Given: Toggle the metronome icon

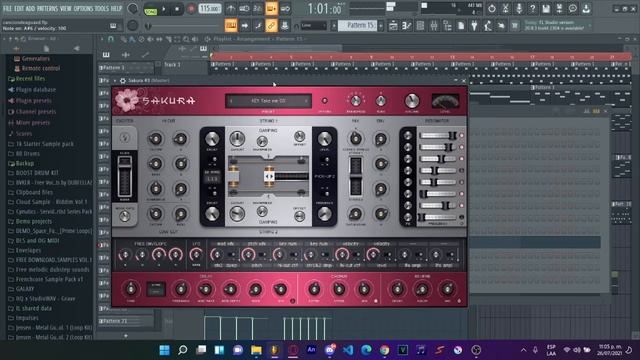Looking at the screenshot, I should coord(231,9).
